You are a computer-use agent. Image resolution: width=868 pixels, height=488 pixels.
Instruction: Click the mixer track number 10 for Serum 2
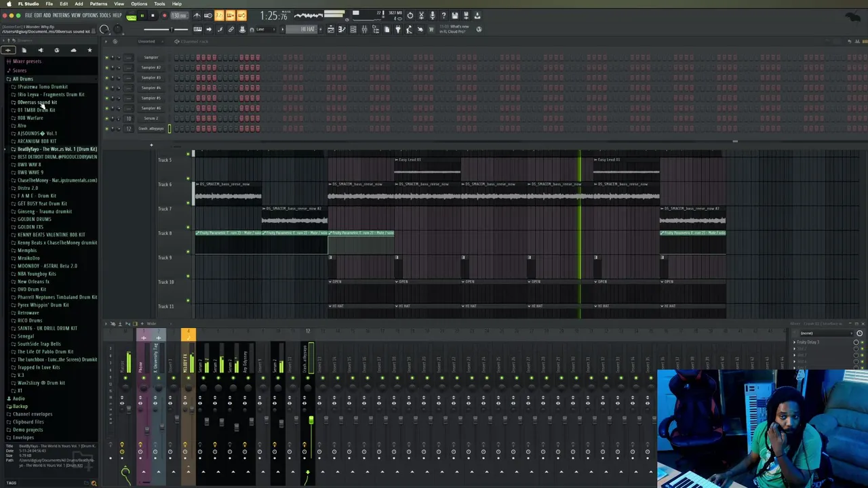[128, 119]
